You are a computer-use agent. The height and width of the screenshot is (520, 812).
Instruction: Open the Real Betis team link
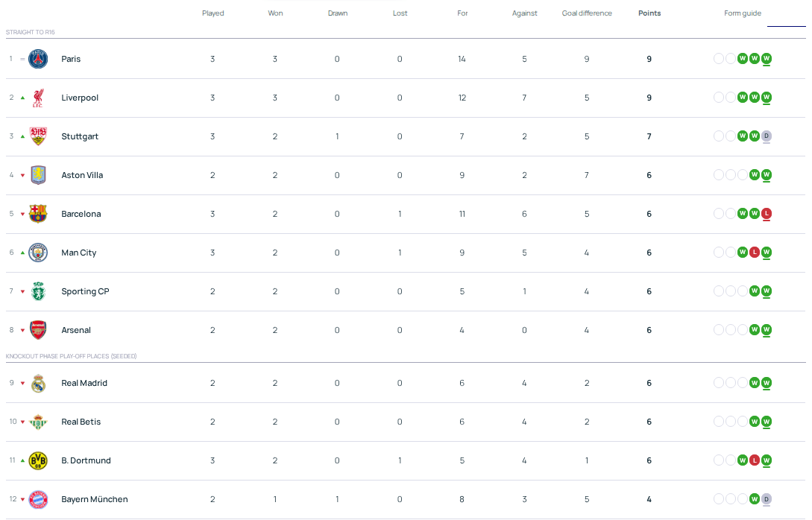coord(81,422)
